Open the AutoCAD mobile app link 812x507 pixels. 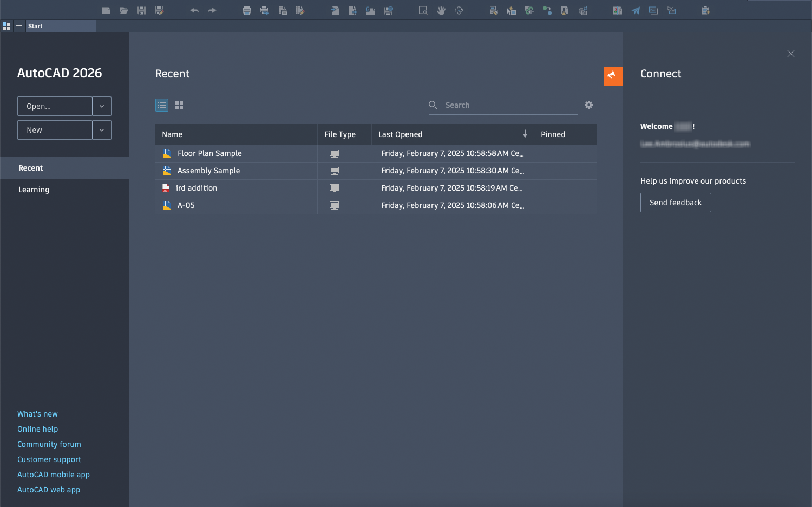54,474
